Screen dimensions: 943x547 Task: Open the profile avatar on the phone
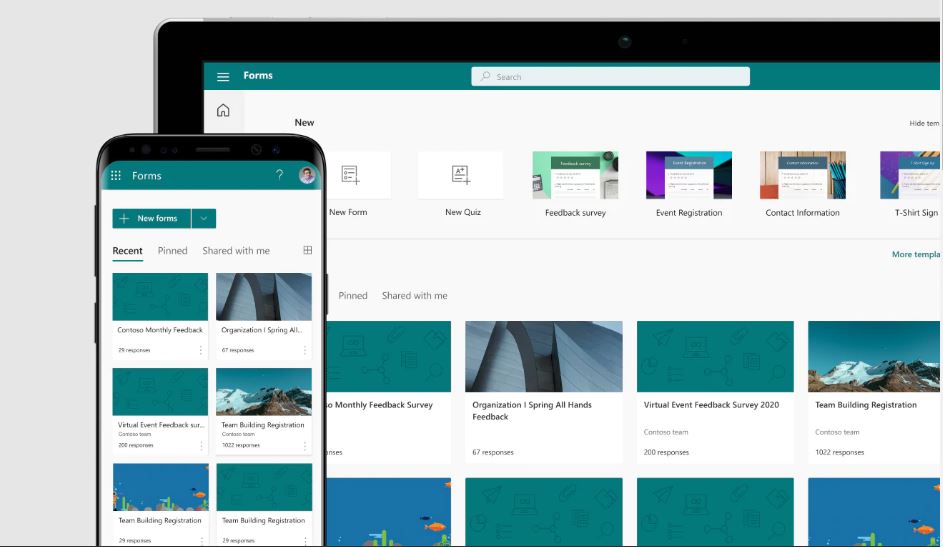307,175
